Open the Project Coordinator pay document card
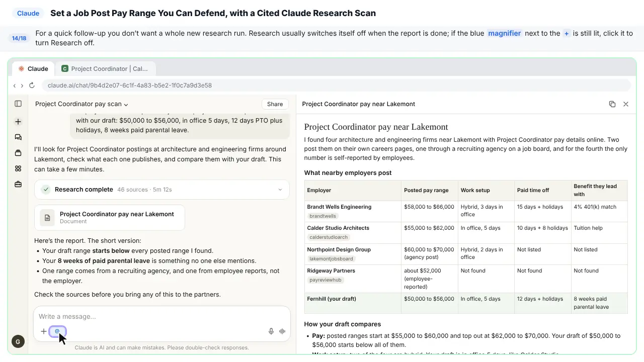Image resolution: width=644 pixels, height=362 pixels. [x=110, y=217]
